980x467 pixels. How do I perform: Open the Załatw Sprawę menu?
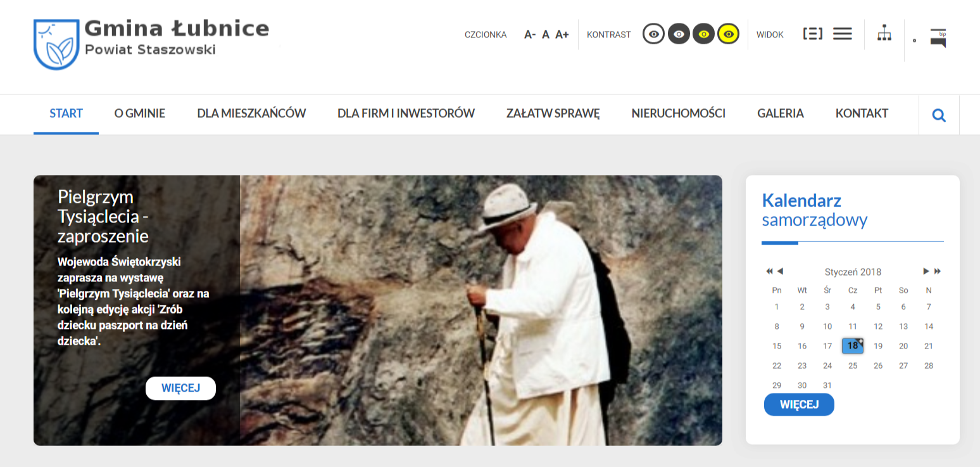pyautogui.click(x=553, y=113)
